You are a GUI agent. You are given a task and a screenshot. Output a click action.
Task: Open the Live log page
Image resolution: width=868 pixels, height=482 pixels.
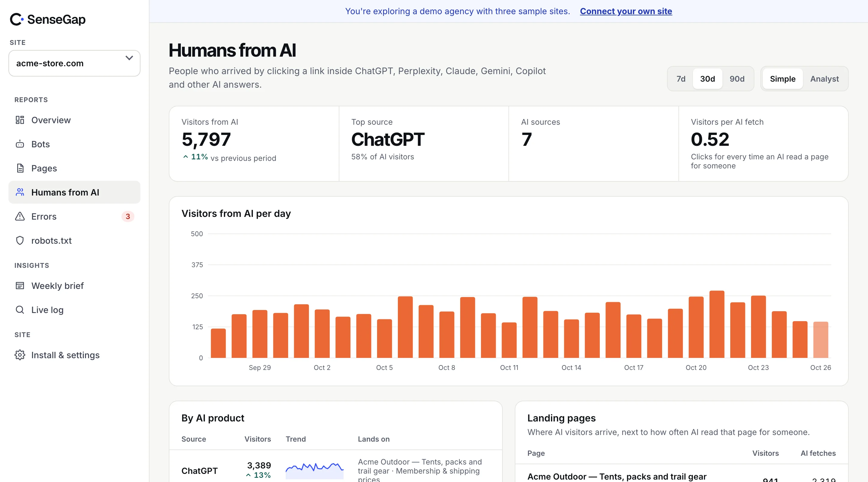[x=74, y=310]
